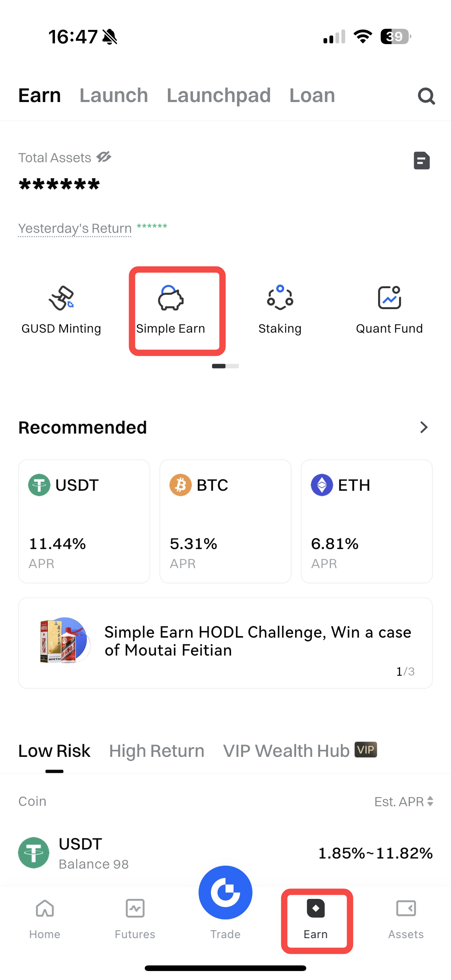Screen dimensions: 451x980
Task: Open the earn history document icon
Action: point(421,160)
